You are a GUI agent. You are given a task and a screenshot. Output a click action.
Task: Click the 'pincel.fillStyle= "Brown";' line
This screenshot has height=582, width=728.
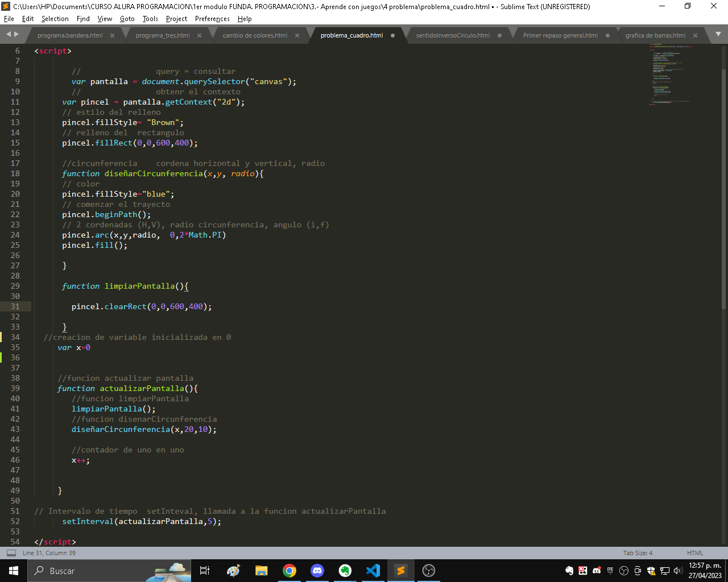[123, 122]
